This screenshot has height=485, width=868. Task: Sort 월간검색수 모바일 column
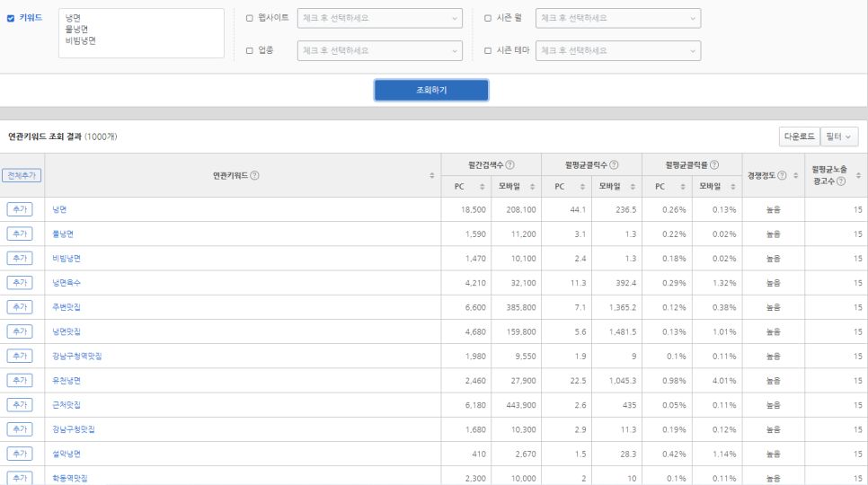point(532,187)
